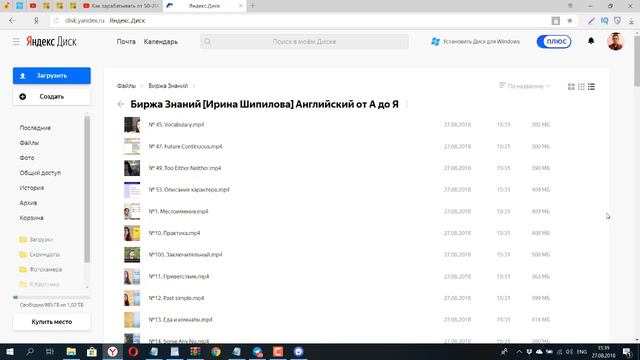Bookmark the page with star icon
640x360 pixels.
click(569, 20)
